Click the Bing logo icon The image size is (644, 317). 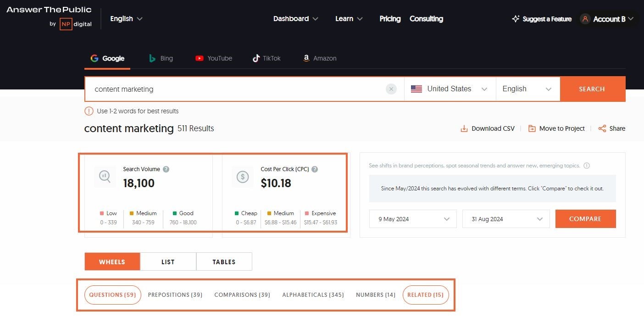pos(152,58)
